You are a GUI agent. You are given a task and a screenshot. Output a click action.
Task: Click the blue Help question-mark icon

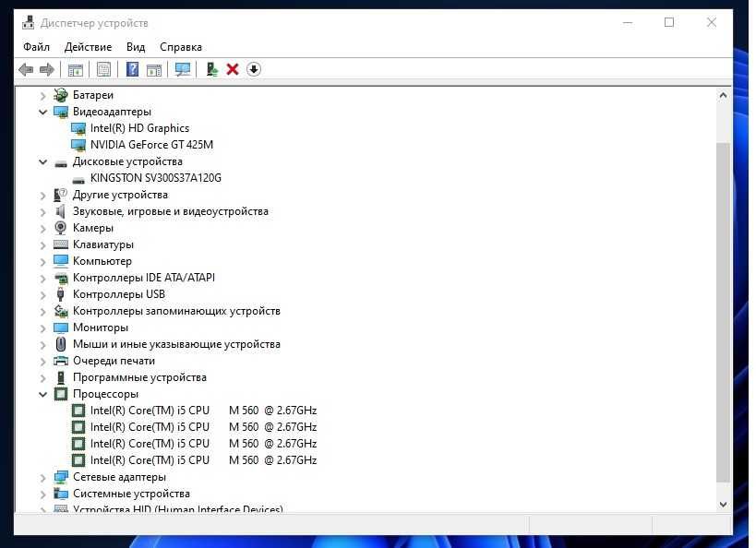[x=132, y=69]
